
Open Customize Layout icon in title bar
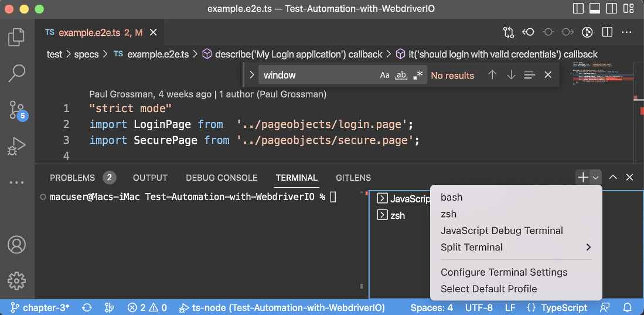pyautogui.click(x=628, y=9)
